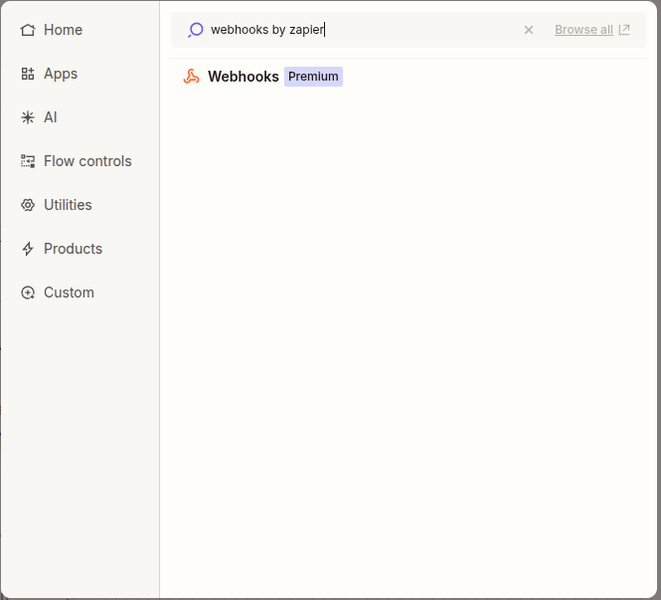Switch to the AI category
This screenshot has width=661, height=600.
click(x=39, y=117)
